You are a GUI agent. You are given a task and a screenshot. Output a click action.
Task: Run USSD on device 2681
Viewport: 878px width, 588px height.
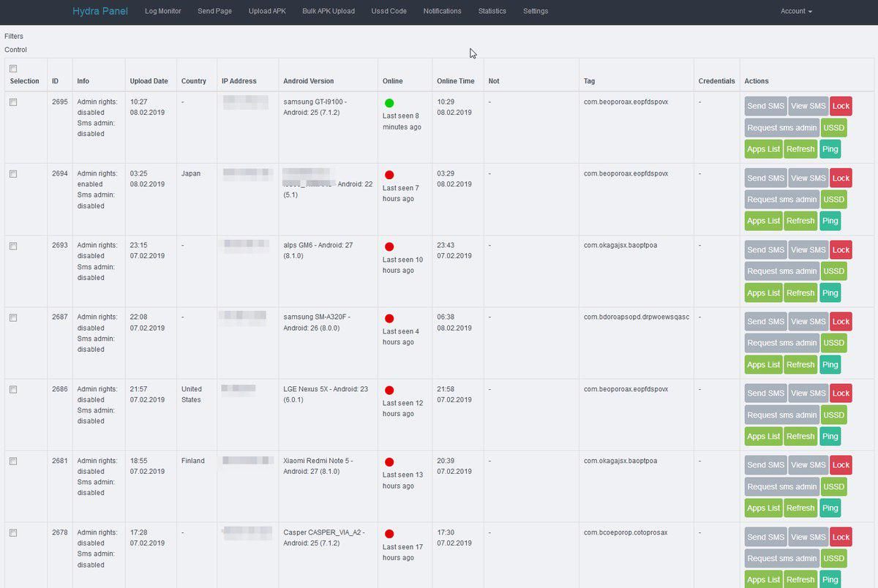pyautogui.click(x=833, y=486)
